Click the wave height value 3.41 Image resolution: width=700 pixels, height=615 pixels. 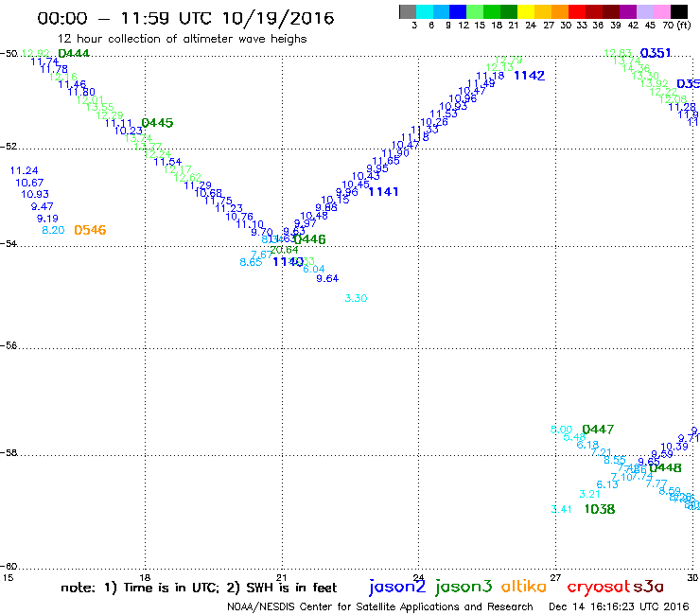point(561,509)
